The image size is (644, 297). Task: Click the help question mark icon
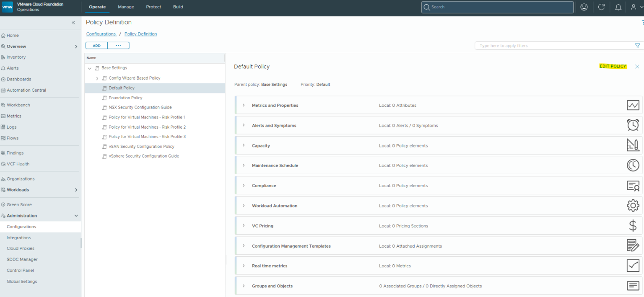(642, 23)
